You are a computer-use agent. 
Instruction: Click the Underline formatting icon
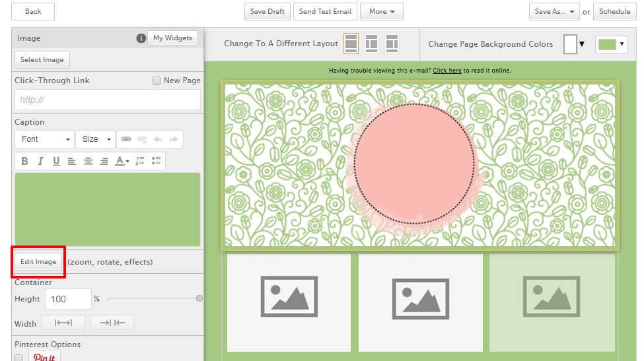56,161
